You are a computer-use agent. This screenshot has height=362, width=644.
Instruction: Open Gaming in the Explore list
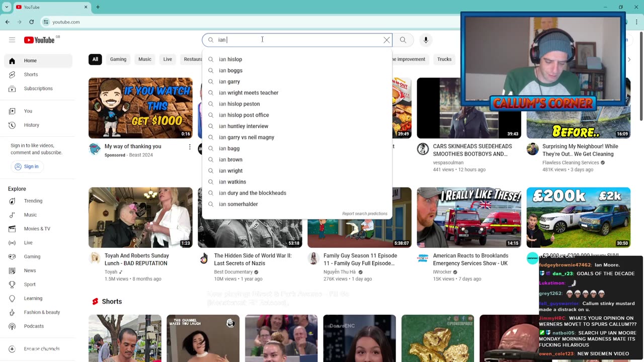[38, 256]
